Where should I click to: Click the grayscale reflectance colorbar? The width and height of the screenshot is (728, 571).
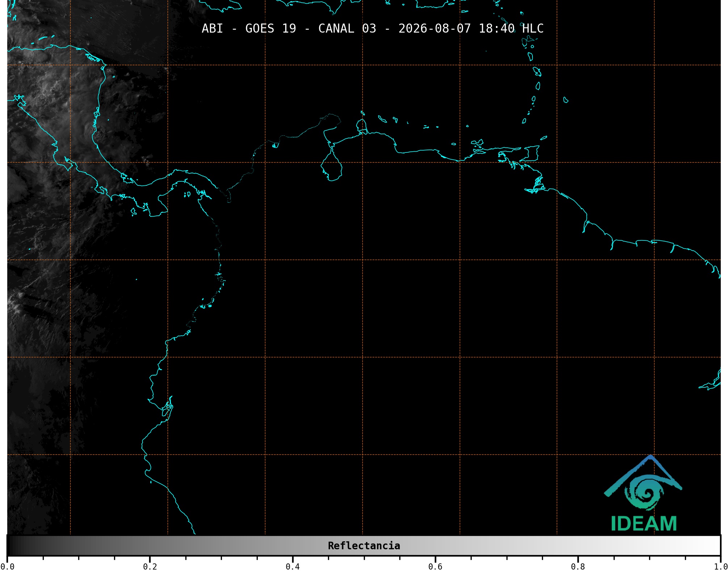click(x=364, y=546)
